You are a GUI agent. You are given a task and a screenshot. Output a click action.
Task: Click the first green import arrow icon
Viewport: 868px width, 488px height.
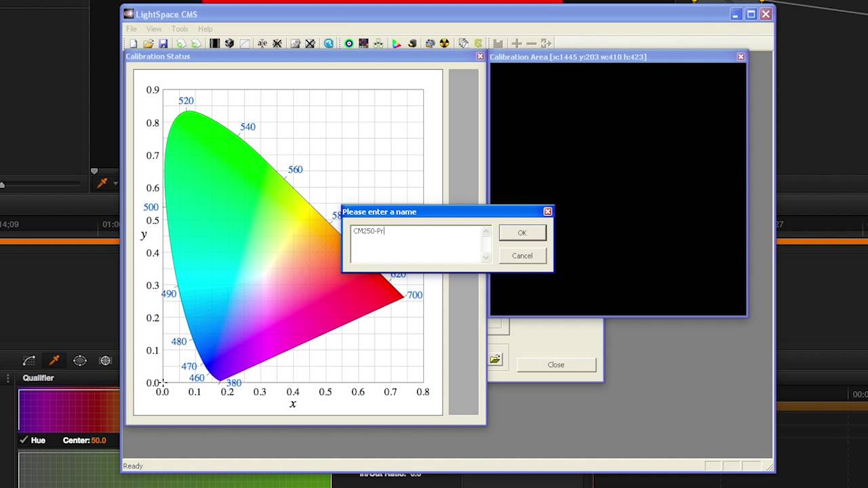[x=181, y=43]
